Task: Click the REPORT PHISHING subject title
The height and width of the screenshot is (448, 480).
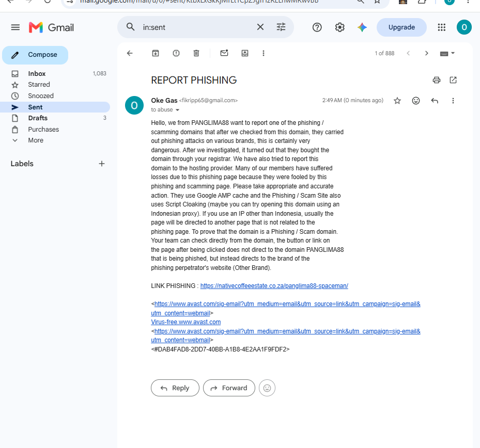Action: (194, 80)
